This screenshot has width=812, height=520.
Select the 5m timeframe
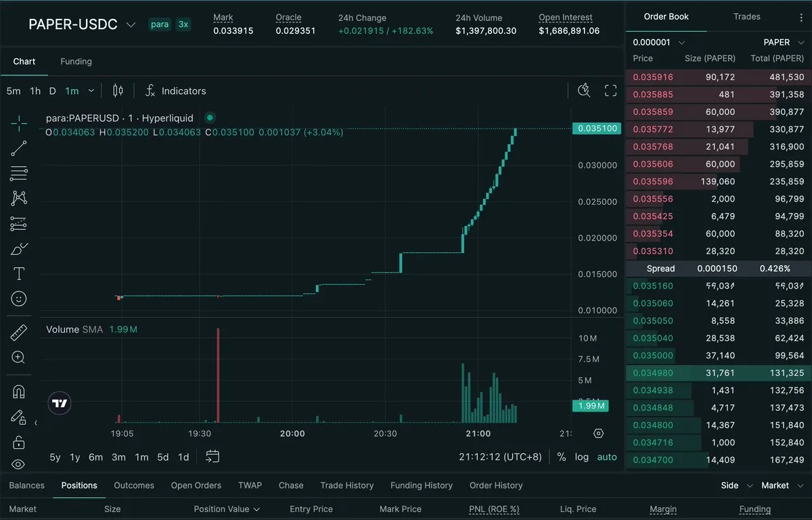click(14, 91)
